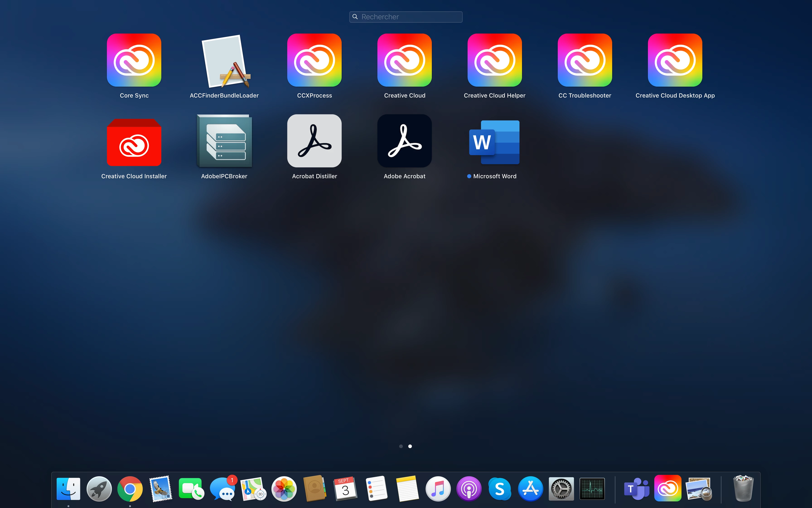The width and height of the screenshot is (812, 508).
Task: Open AdobeIPCBroker app
Action: pyautogui.click(x=224, y=141)
